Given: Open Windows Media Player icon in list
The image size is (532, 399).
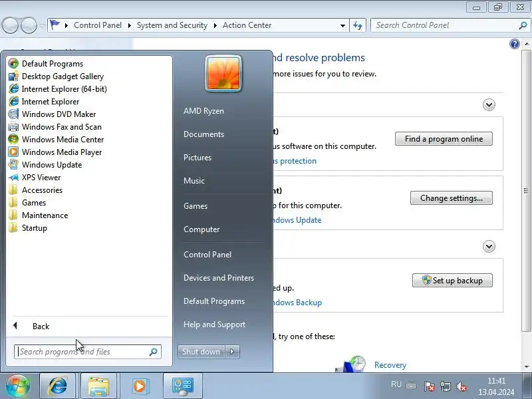Looking at the screenshot, I should [13, 152].
